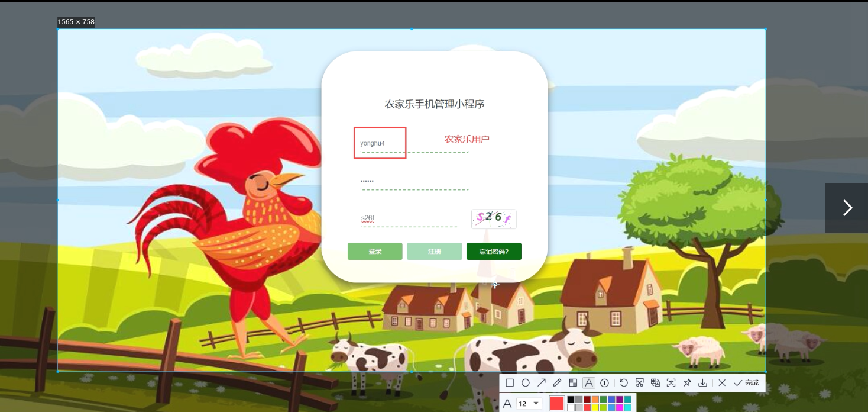Screen dimensions: 868x412
Task: Refresh the S26f captcha image
Action: (x=494, y=218)
